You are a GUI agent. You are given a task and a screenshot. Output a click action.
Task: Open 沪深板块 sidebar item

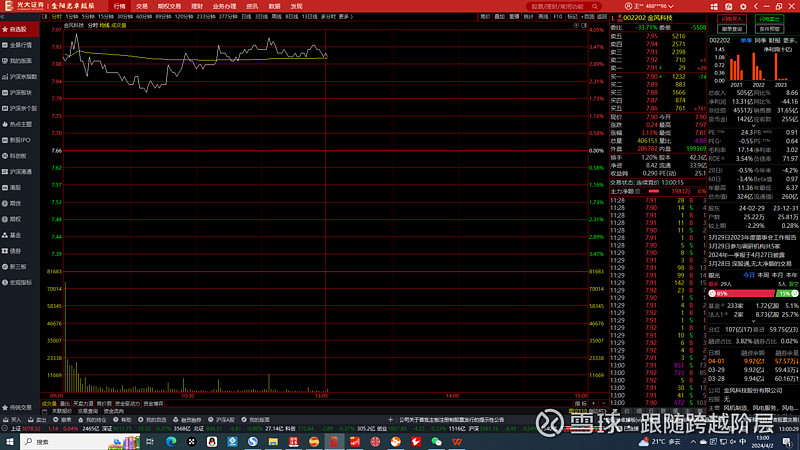[x=17, y=93]
